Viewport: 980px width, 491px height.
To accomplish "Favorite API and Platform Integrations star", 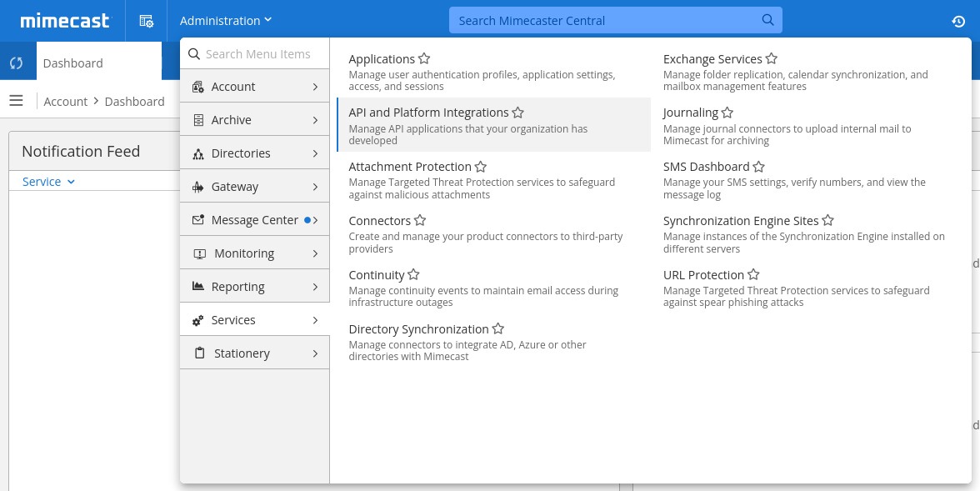I will (x=518, y=113).
